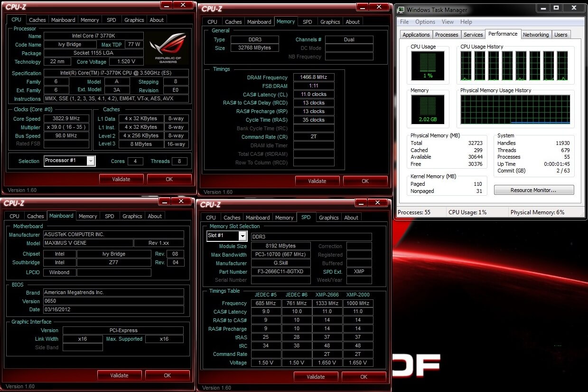Go to the Services tab in Task Manager
Screen dimensions: 588x392
(473, 35)
